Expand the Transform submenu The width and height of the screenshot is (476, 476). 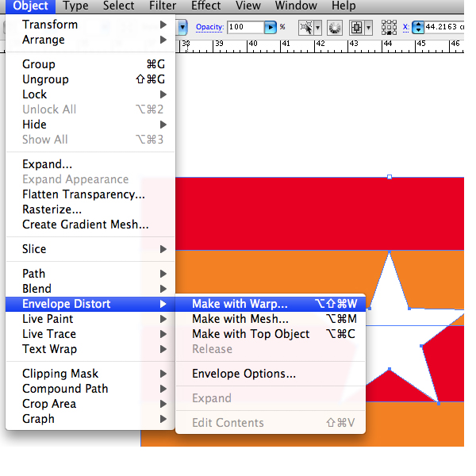click(x=90, y=25)
